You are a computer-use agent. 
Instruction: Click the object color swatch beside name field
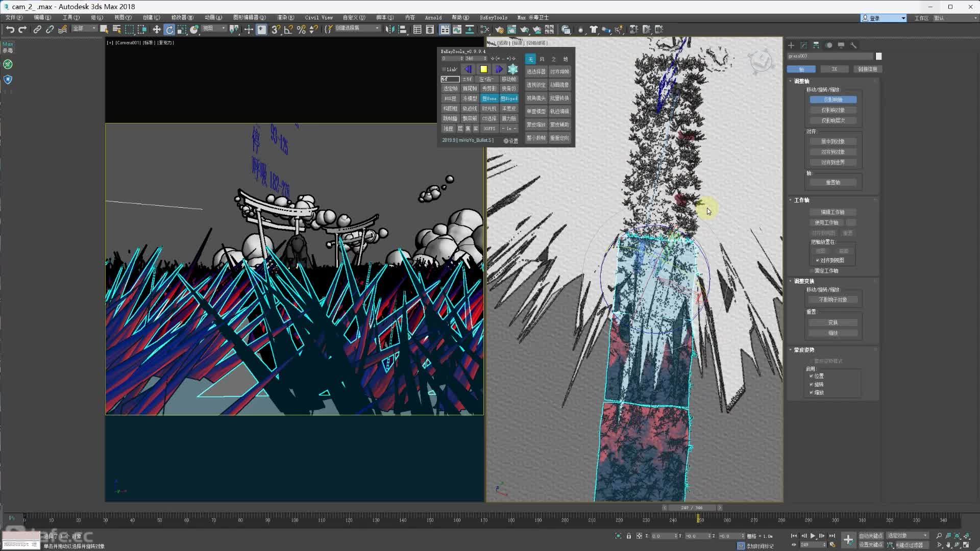(878, 57)
